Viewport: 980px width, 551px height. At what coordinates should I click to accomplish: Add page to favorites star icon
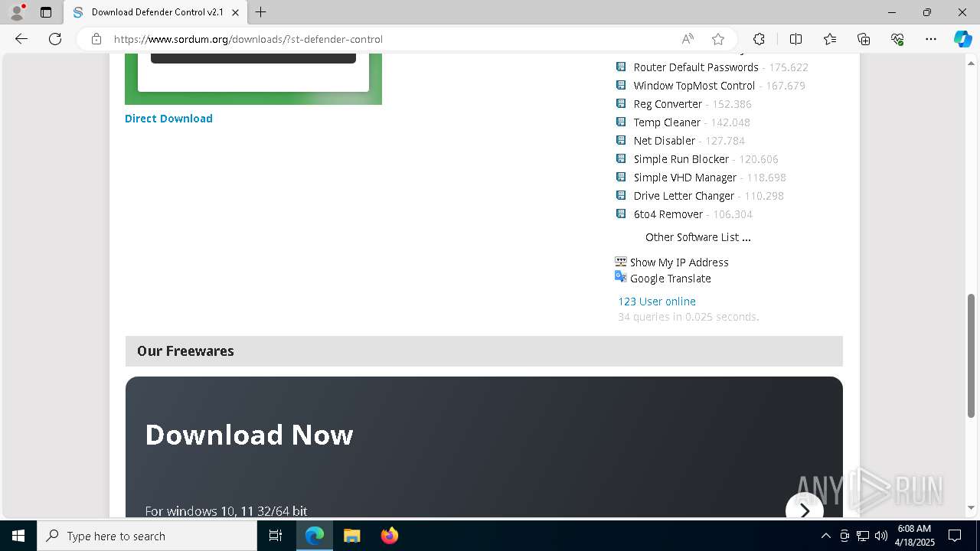click(x=718, y=39)
